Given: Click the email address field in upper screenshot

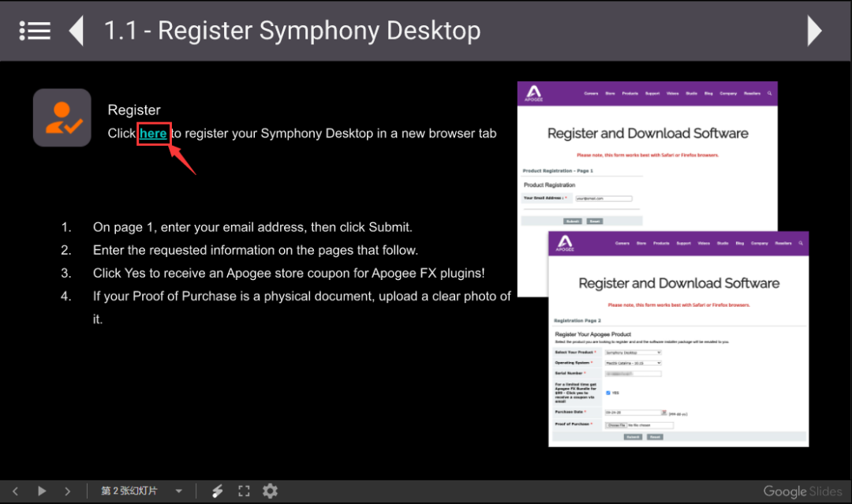Looking at the screenshot, I should click(x=603, y=199).
